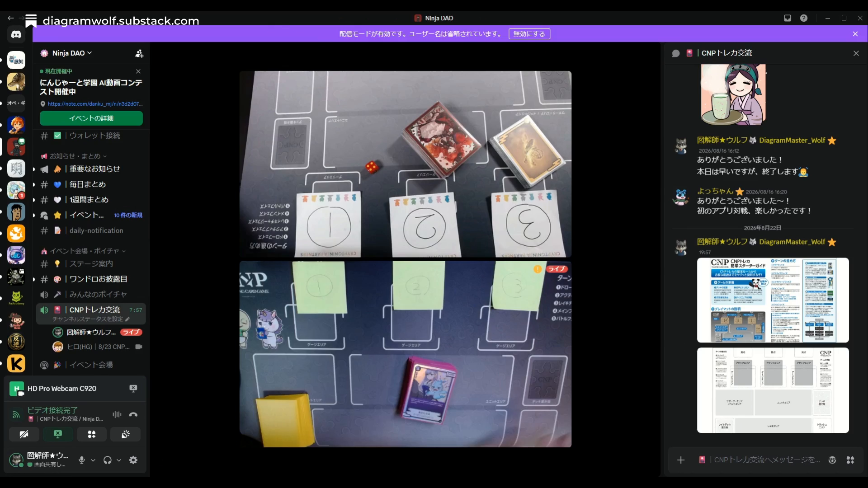
Task: Open the activities launcher button
Action: coord(92,434)
